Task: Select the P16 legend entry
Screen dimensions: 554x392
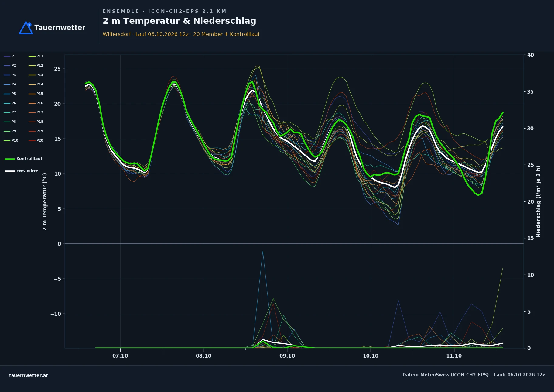Action: pos(36,103)
